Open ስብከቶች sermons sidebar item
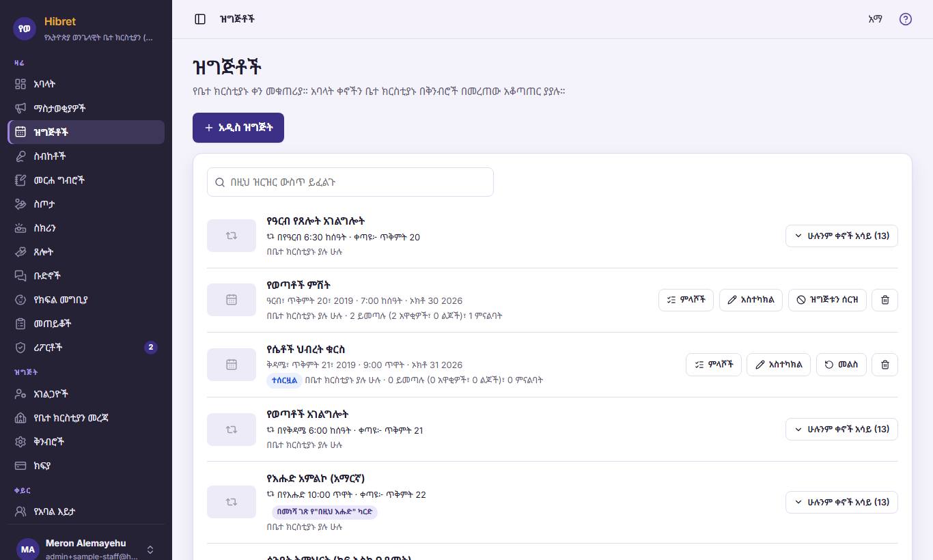933x560 pixels. (x=86, y=156)
